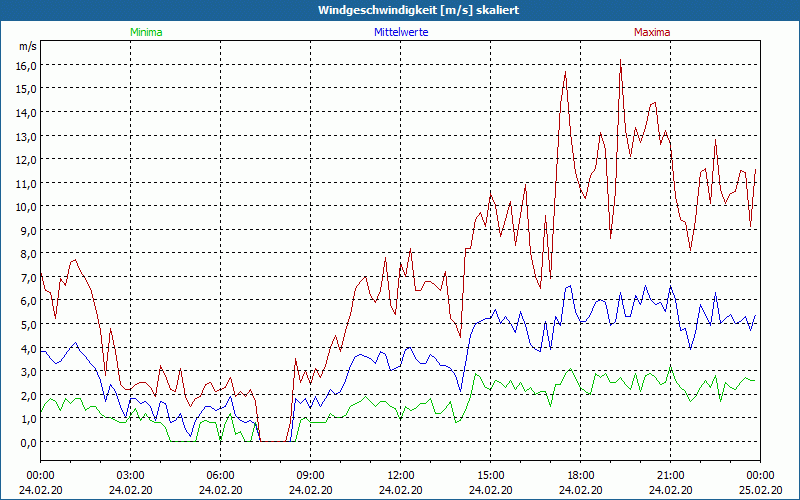Image resolution: width=800 pixels, height=500 pixels.
Task: Click the '09:00' time axis label
Action: [x=311, y=476]
